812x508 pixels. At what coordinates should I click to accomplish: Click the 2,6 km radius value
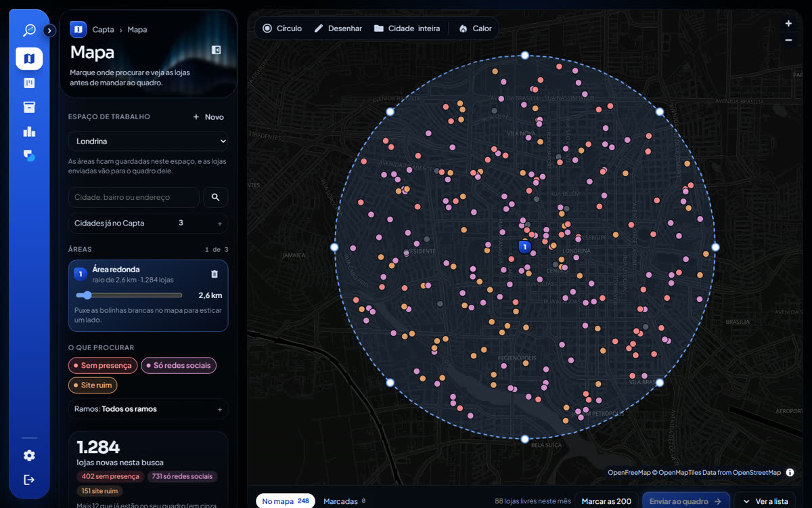[210, 295]
